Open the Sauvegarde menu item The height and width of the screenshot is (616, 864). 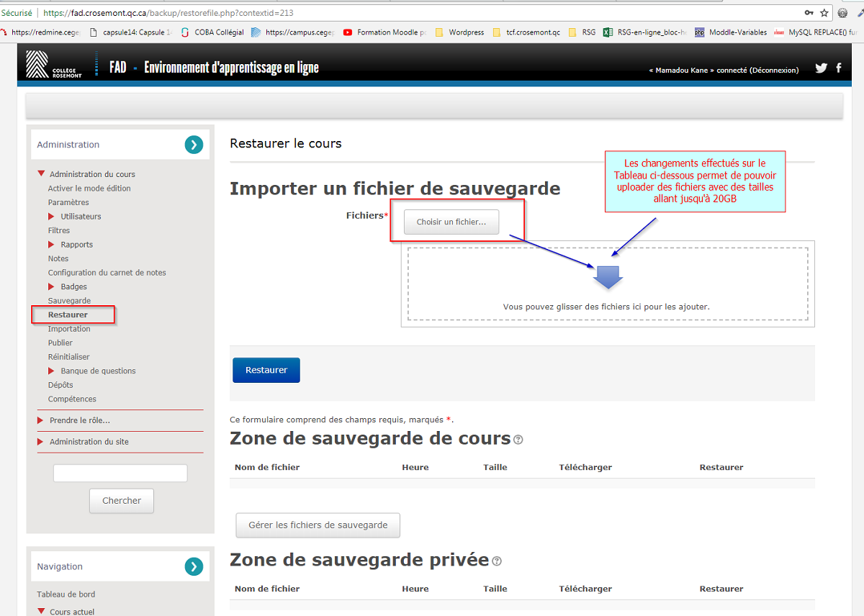point(69,301)
